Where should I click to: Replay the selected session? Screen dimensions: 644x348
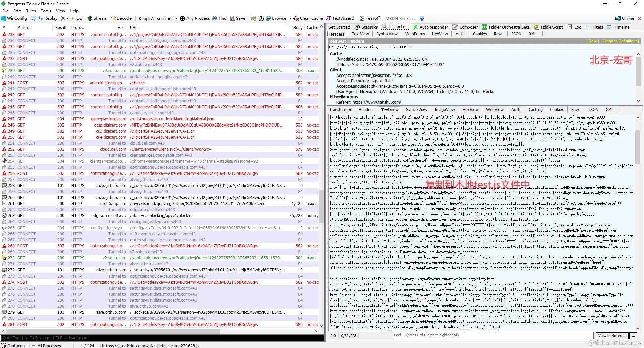coord(48,18)
